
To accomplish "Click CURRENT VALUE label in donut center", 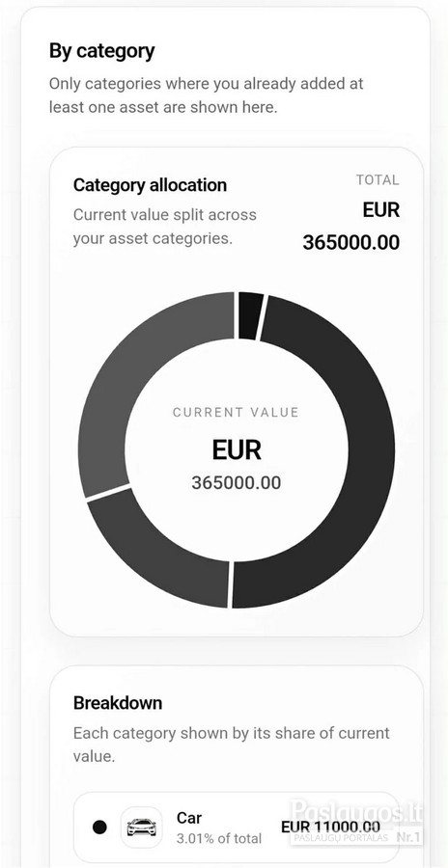I will tap(236, 413).
